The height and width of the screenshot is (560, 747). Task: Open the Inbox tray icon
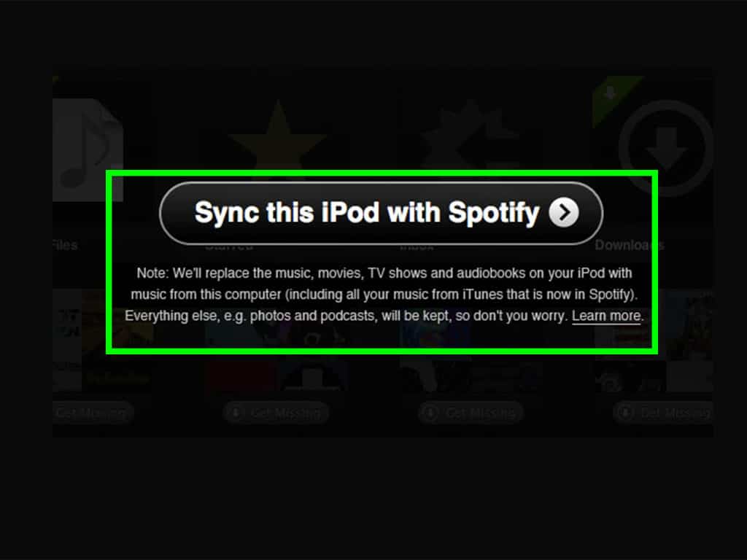469,136
